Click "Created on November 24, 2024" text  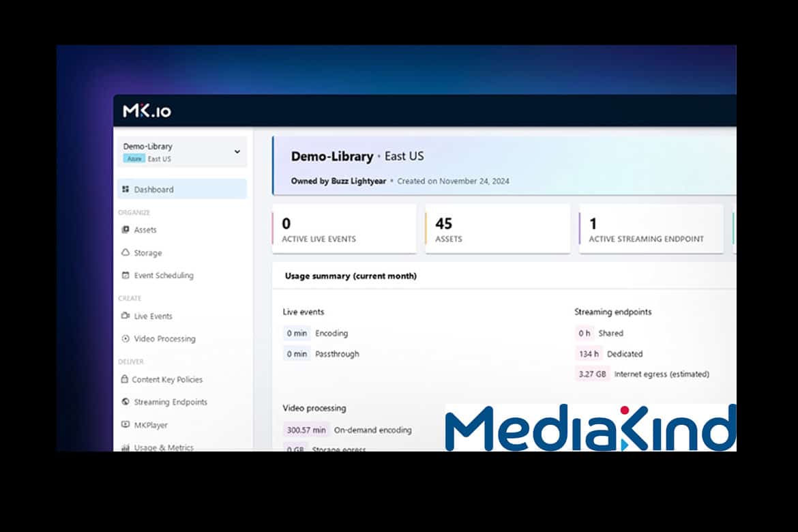(x=453, y=181)
